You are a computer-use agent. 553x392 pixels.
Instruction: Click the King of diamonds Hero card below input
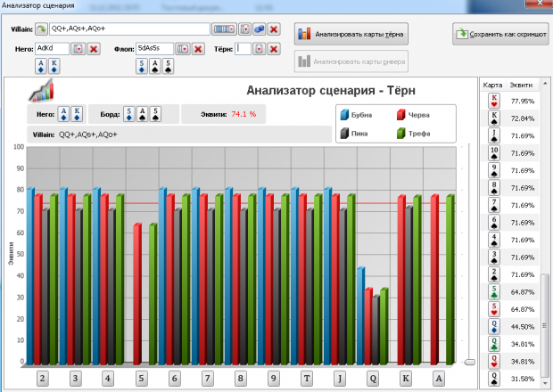[54, 66]
